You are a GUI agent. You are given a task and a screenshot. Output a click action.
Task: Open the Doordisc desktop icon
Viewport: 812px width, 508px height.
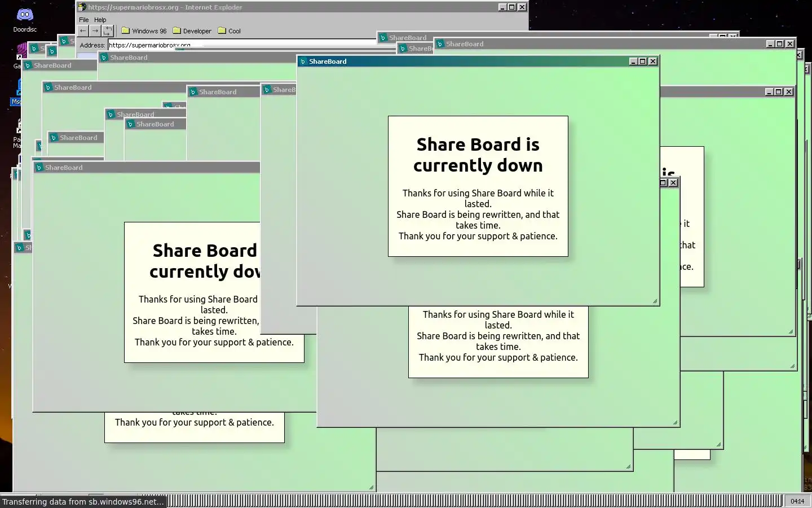25,20
